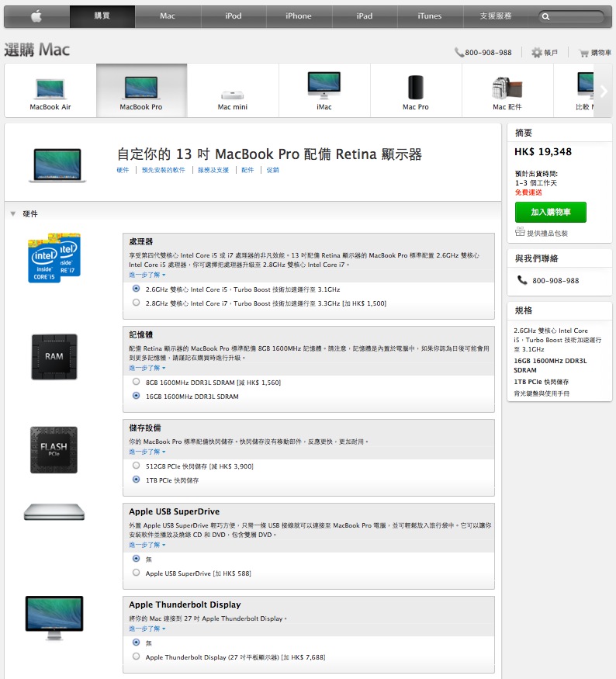Select 無 option for USB SuperDrive
The height and width of the screenshot is (679, 616).
point(136,559)
